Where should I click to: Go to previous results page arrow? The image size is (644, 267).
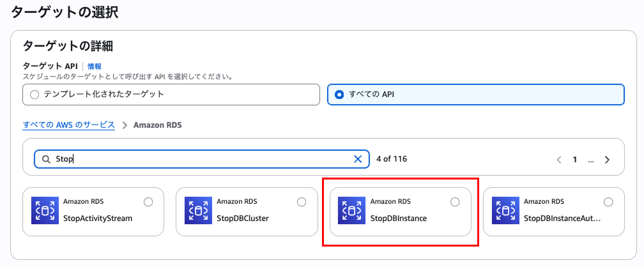click(x=559, y=160)
